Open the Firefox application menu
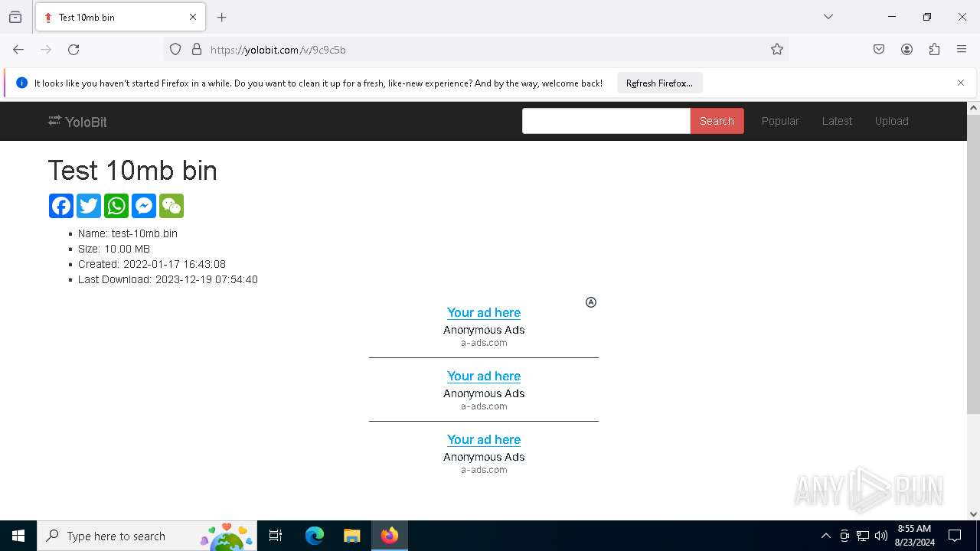Screen dimensions: 980x551 click(962, 50)
